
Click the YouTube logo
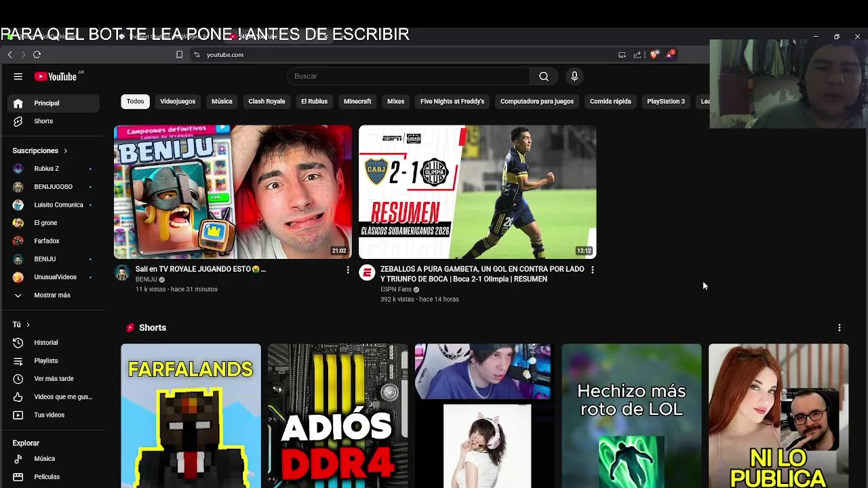pyautogui.click(x=56, y=77)
